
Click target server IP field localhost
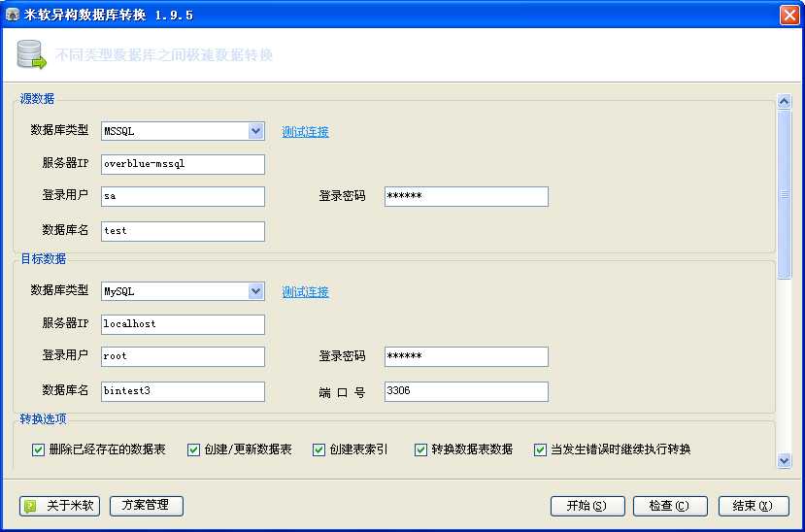click(x=183, y=324)
